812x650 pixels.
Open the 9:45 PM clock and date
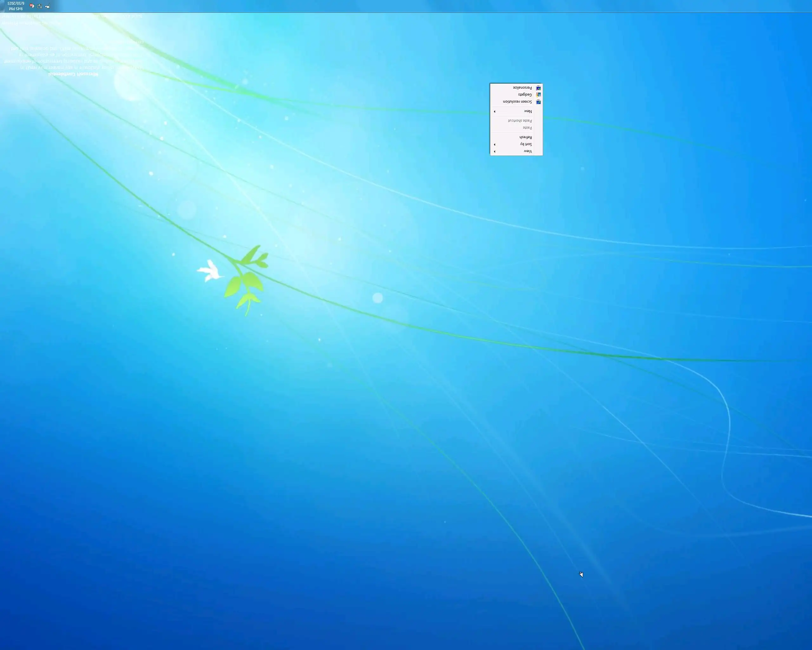(x=16, y=6)
